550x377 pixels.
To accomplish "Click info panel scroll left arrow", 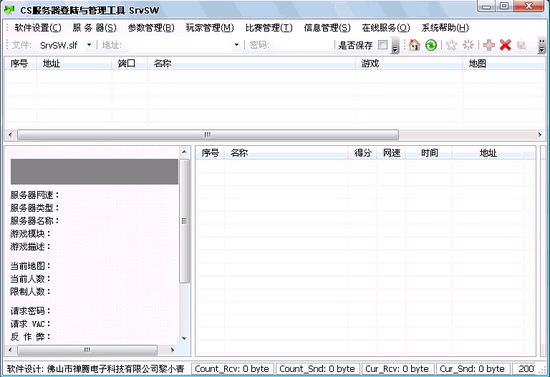I will pos(10,350).
